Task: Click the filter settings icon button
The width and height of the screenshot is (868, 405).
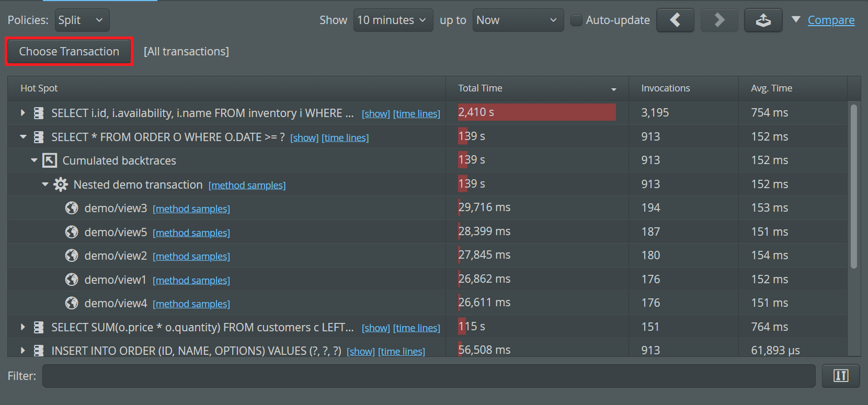Action: (x=840, y=376)
